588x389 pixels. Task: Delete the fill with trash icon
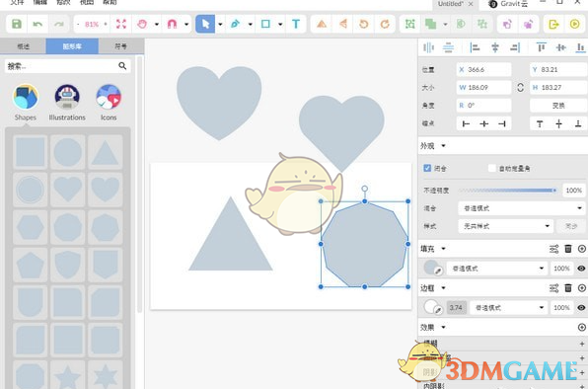click(568, 249)
